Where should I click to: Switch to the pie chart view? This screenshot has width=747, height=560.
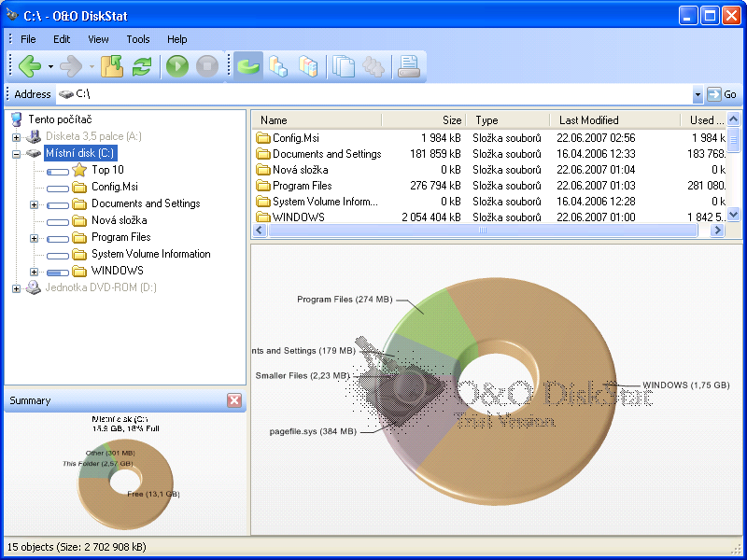[x=247, y=66]
